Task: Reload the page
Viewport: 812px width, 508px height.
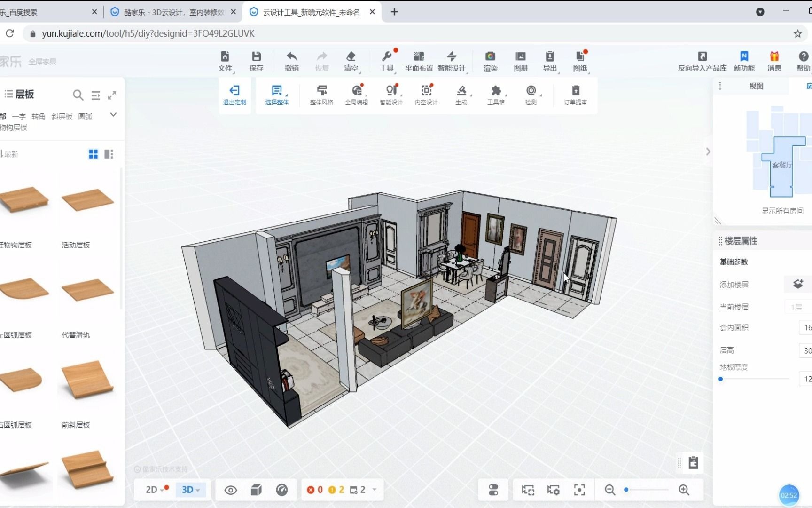Action: point(10,33)
